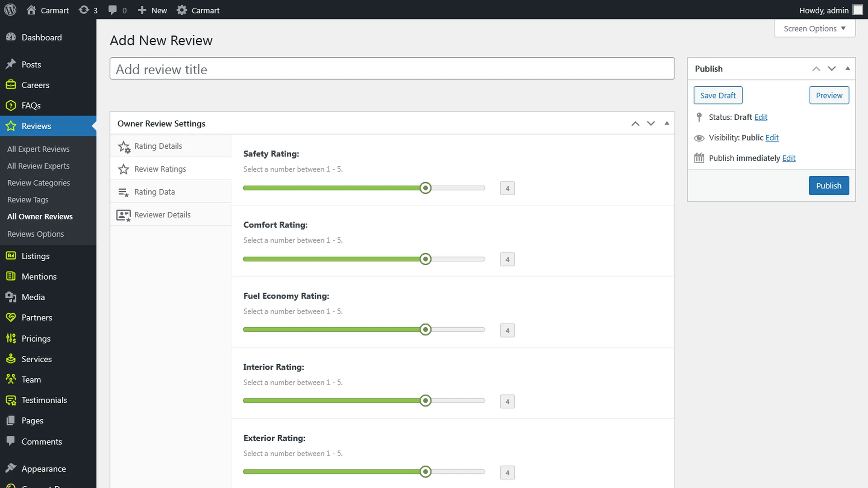The height and width of the screenshot is (488, 868).
Task: Click the Safety Rating value box
Action: 507,188
